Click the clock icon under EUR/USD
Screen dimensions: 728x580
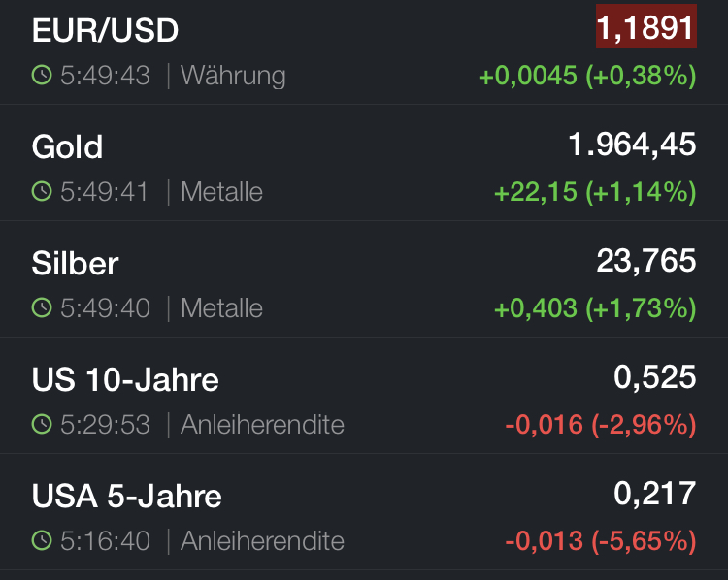[x=42, y=76]
